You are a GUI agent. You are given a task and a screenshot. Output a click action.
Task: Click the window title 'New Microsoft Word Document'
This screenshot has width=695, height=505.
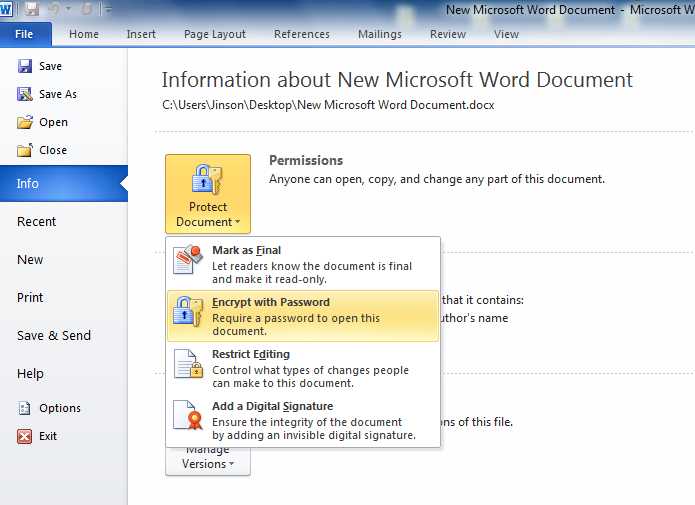click(530, 10)
